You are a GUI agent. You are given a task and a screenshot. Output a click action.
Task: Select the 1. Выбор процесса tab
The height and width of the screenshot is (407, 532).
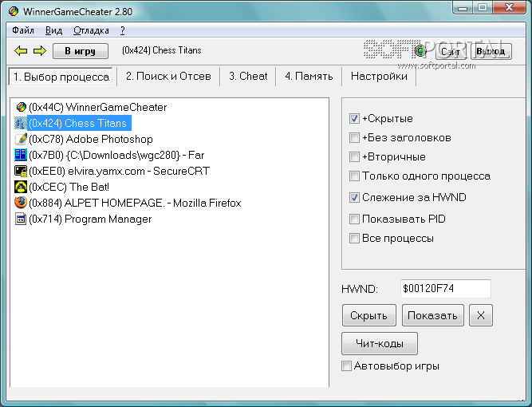pos(61,77)
